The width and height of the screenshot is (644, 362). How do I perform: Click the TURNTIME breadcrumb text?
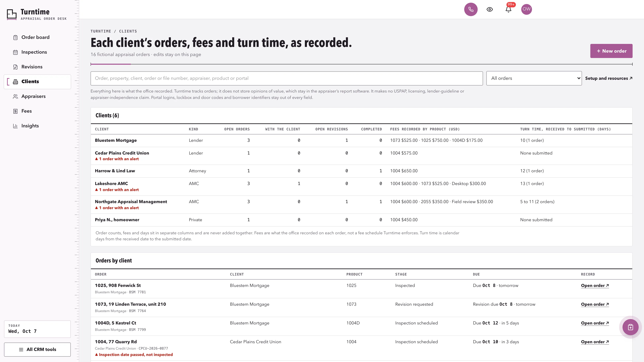(x=100, y=31)
